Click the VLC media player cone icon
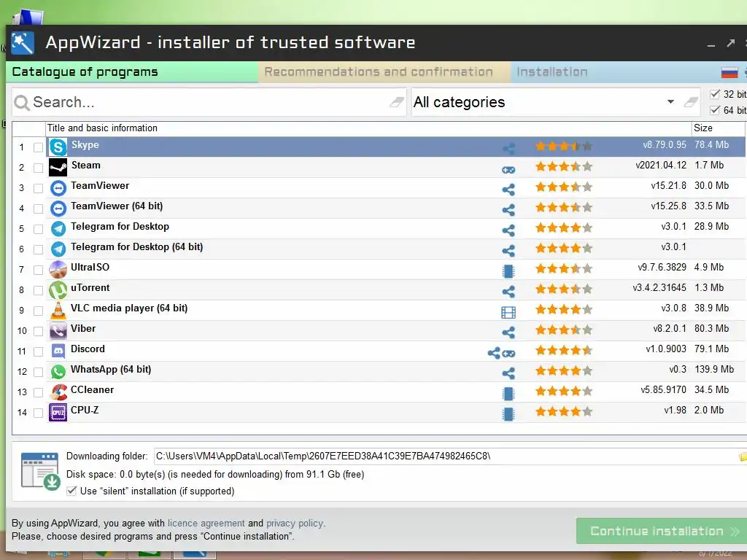The width and height of the screenshot is (747, 560). [x=58, y=311]
